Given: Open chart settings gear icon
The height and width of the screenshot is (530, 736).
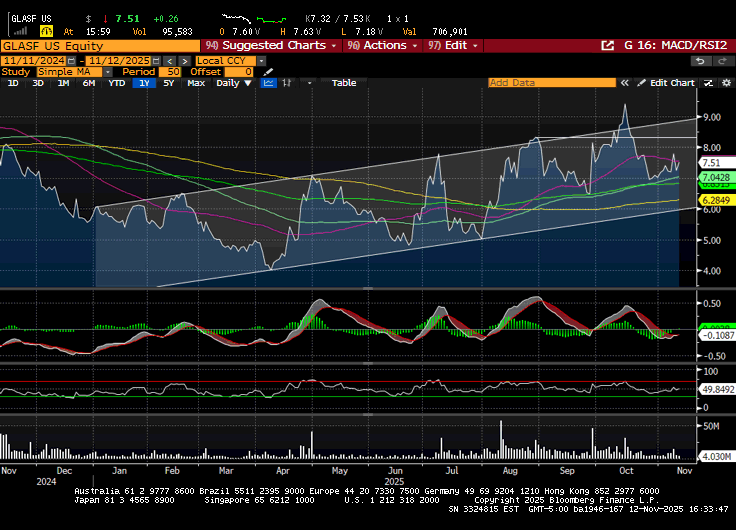Looking at the screenshot, I should pyautogui.click(x=726, y=83).
